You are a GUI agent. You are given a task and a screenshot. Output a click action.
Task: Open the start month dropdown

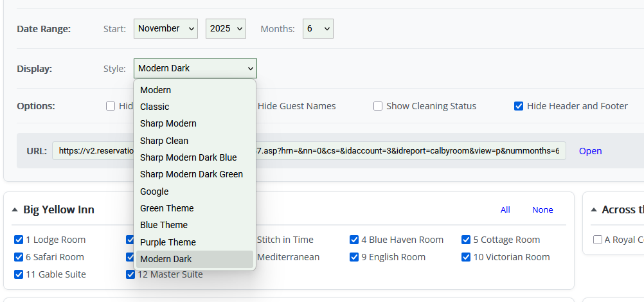coord(166,28)
